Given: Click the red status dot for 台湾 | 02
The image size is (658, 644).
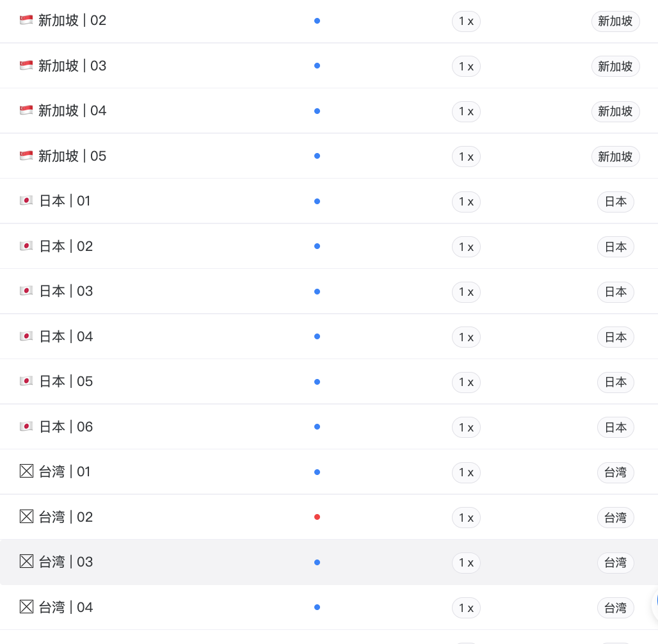Looking at the screenshot, I should pyautogui.click(x=317, y=517).
